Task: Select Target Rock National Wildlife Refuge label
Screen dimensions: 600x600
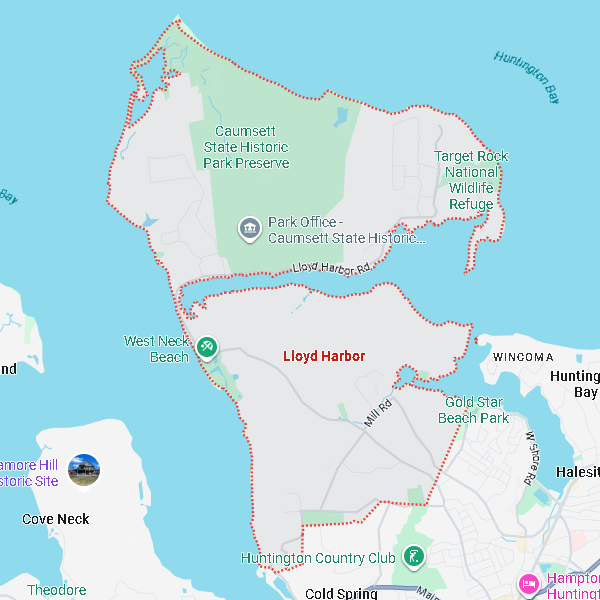Action: [x=470, y=180]
